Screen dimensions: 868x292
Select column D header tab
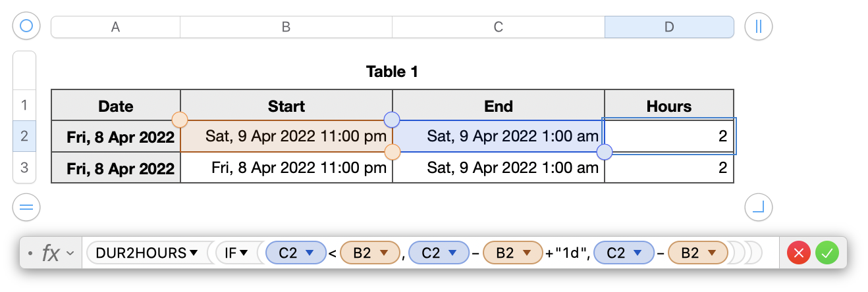pos(668,27)
